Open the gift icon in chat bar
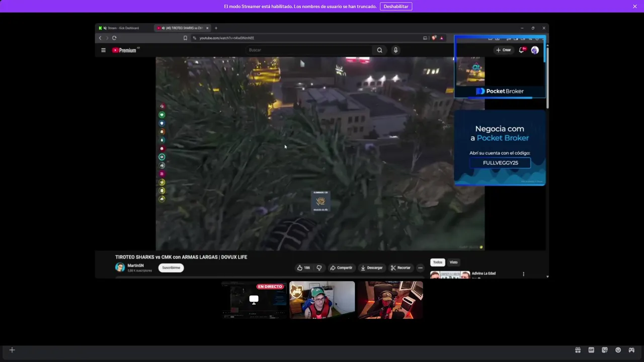The image size is (644, 362). [x=578, y=350]
